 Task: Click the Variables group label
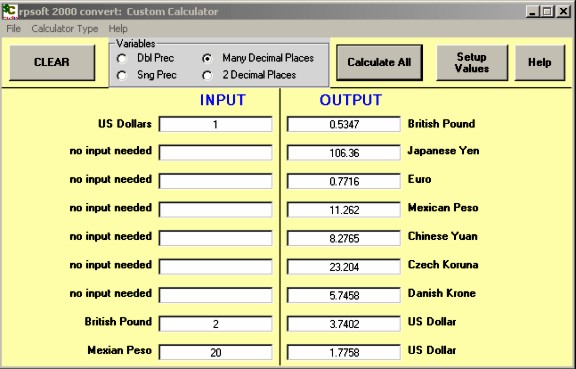tap(136, 44)
